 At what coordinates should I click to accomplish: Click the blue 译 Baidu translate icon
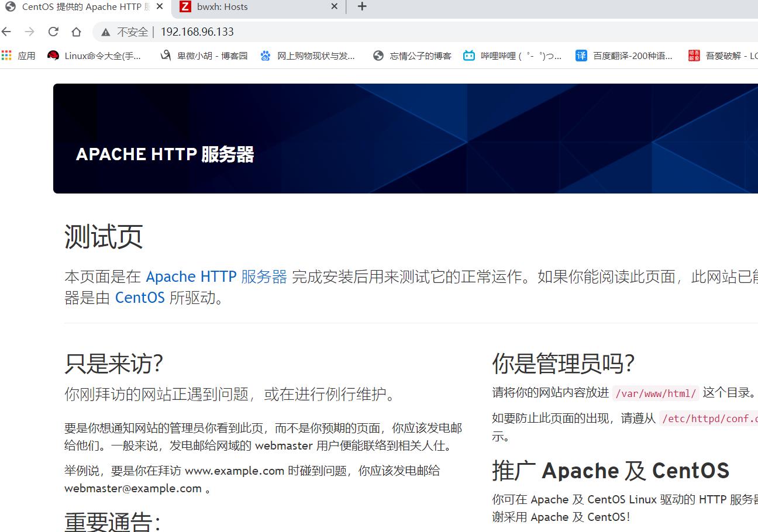coord(581,56)
